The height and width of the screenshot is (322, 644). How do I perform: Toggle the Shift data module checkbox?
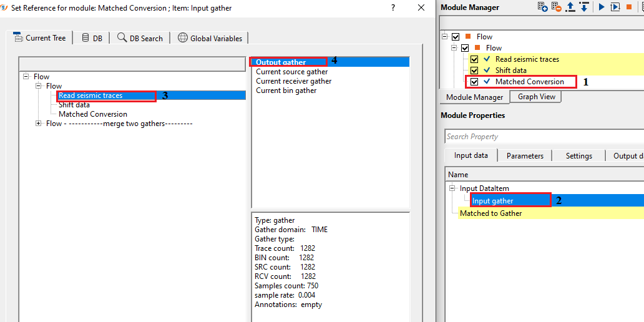[x=474, y=71]
